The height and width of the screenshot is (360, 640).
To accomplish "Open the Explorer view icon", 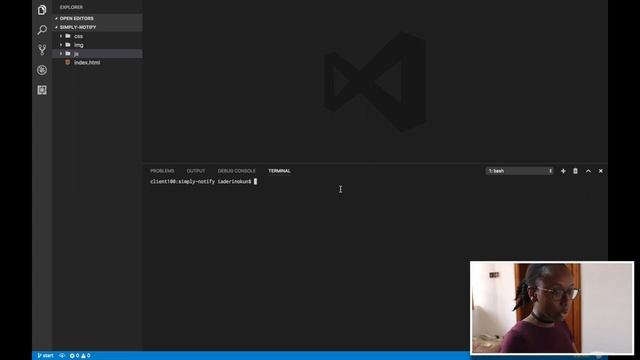I will click(x=42, y=10).
